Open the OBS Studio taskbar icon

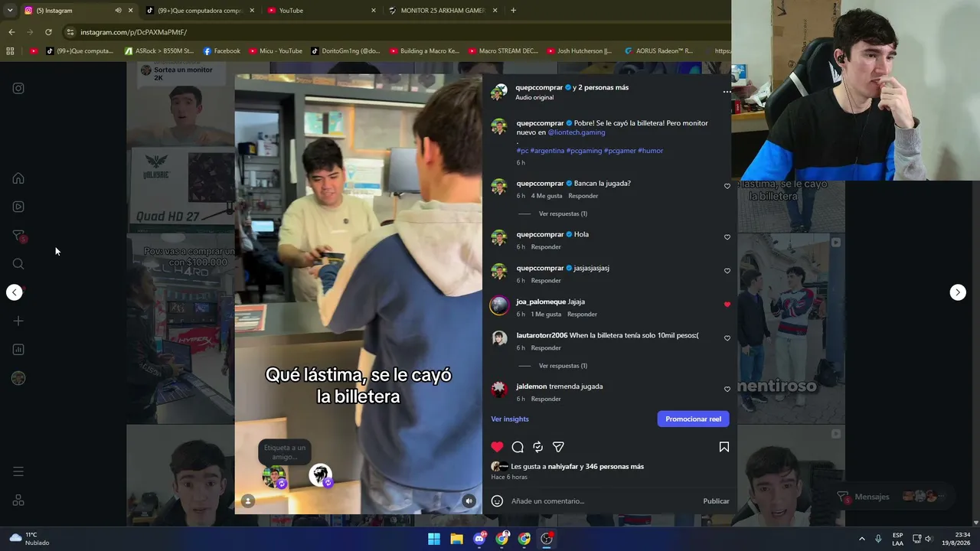[x=547, y=539]
